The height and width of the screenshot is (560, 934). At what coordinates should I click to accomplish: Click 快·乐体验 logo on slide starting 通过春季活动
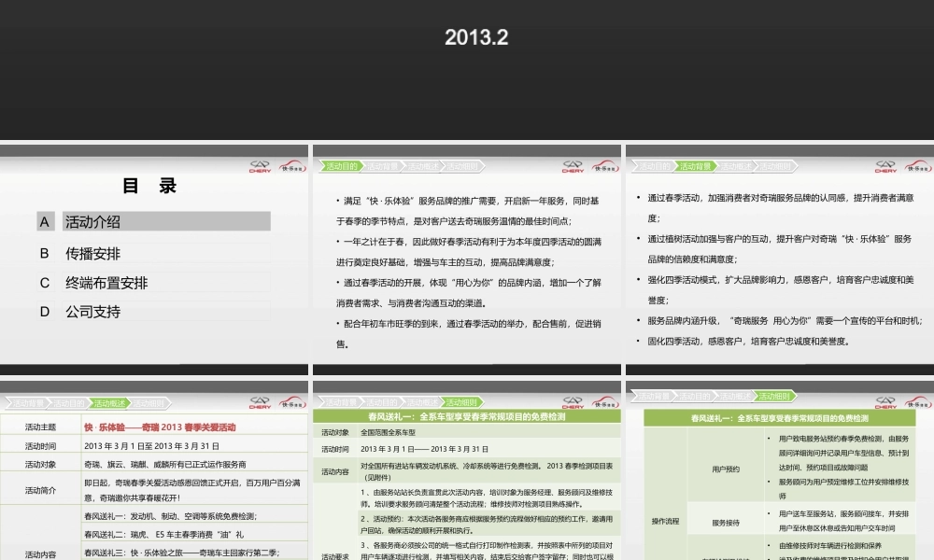(x=918, y=166)
